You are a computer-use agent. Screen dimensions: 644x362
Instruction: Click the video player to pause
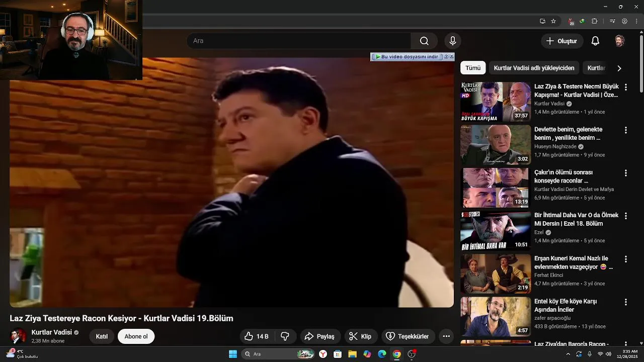click(x=231, y=182)
